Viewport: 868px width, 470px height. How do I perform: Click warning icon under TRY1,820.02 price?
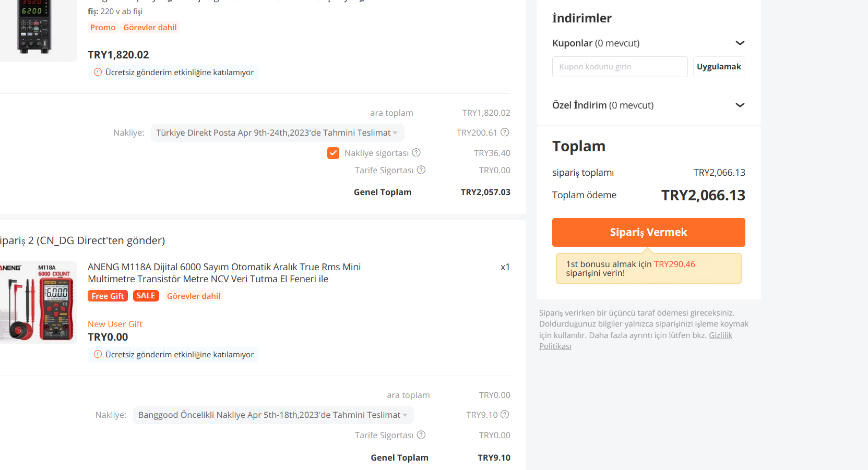(98, 73)
